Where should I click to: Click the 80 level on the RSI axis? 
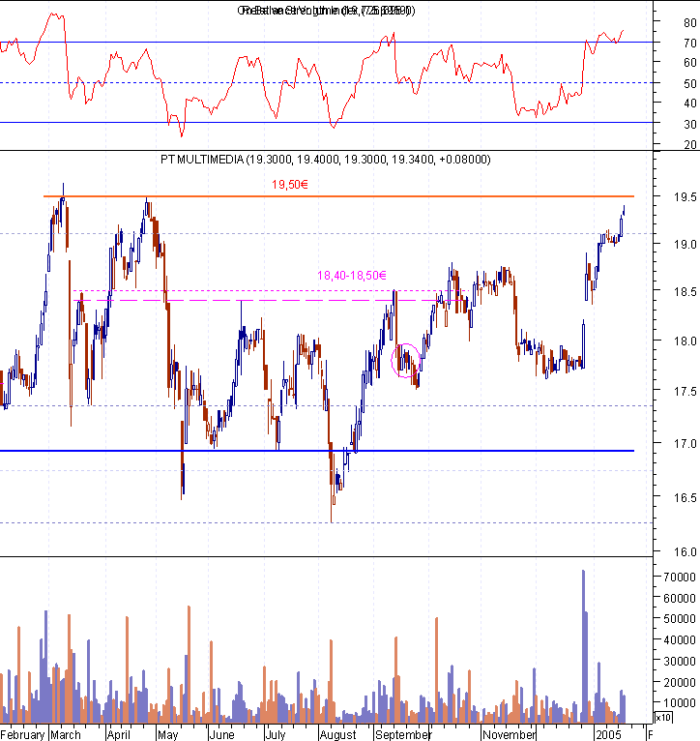pos(690,22)
